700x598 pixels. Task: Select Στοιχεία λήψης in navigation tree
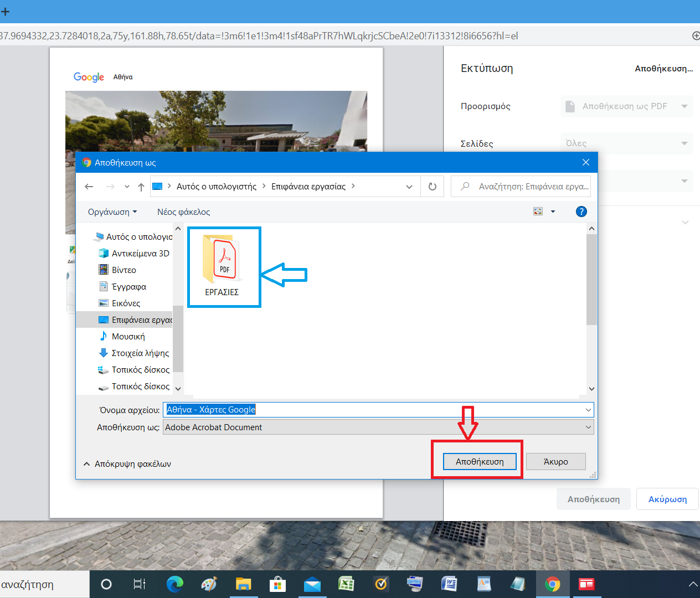[140, 353]
